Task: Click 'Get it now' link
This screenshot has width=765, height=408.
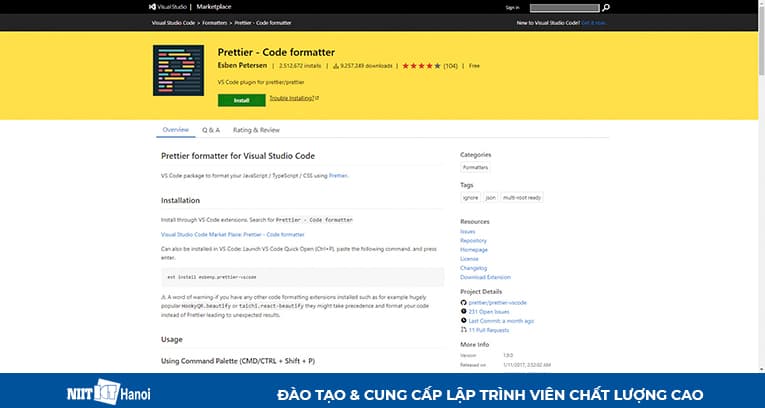Action: coord(594,23)
